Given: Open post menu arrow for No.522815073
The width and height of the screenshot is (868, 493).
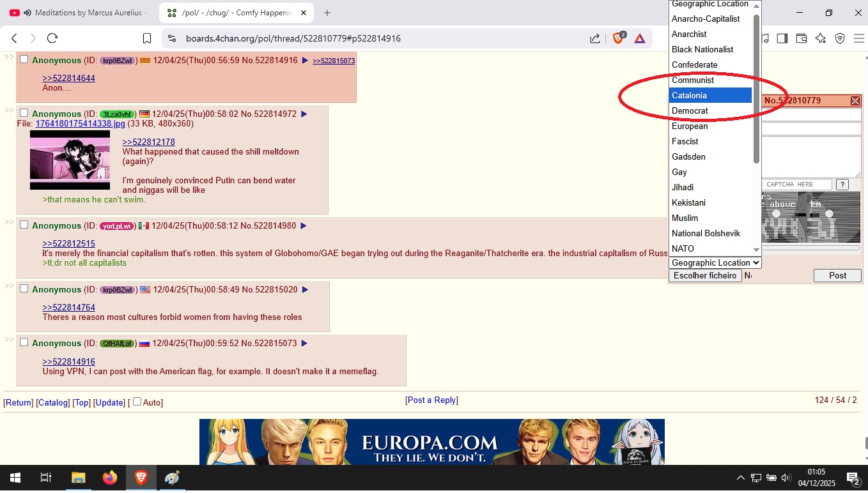Looking at the screenshot, I should [x=304, y=343].
